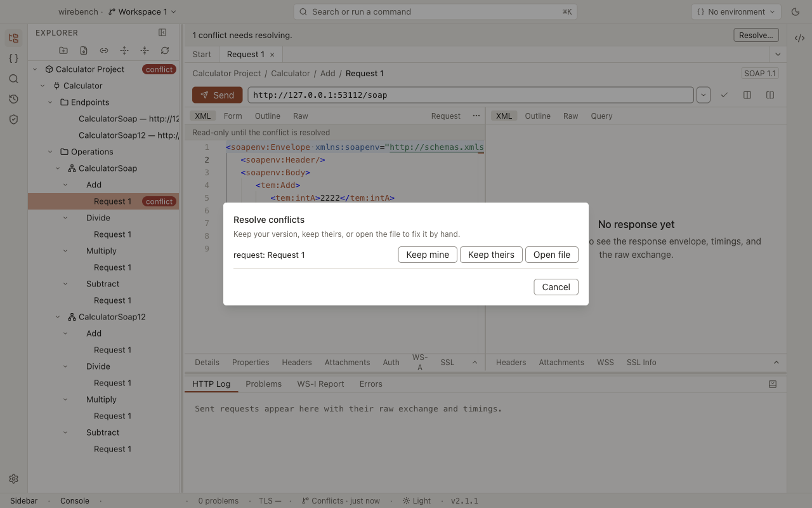This screenshot has height=508, width=812.
Task: Open the code snippet panel icon
Action: (x=799, y=38)
